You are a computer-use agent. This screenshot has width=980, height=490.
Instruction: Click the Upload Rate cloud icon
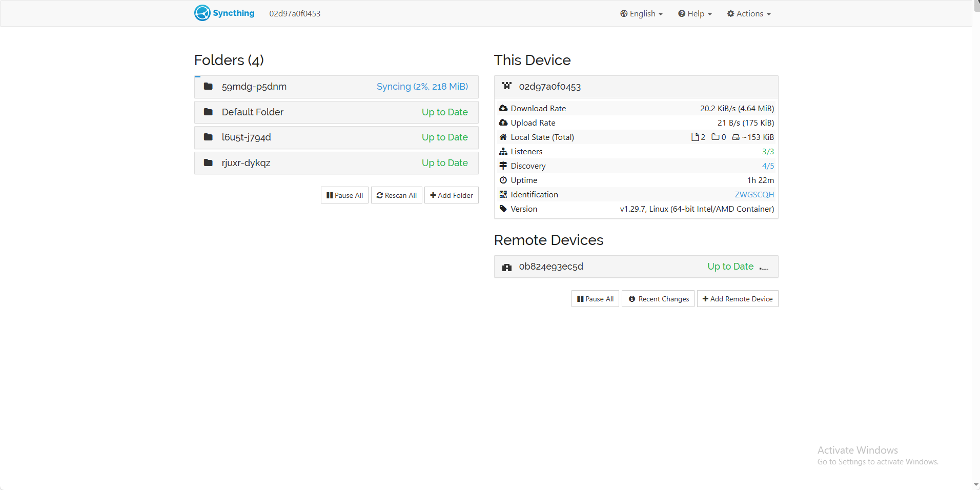pos(503,122)
